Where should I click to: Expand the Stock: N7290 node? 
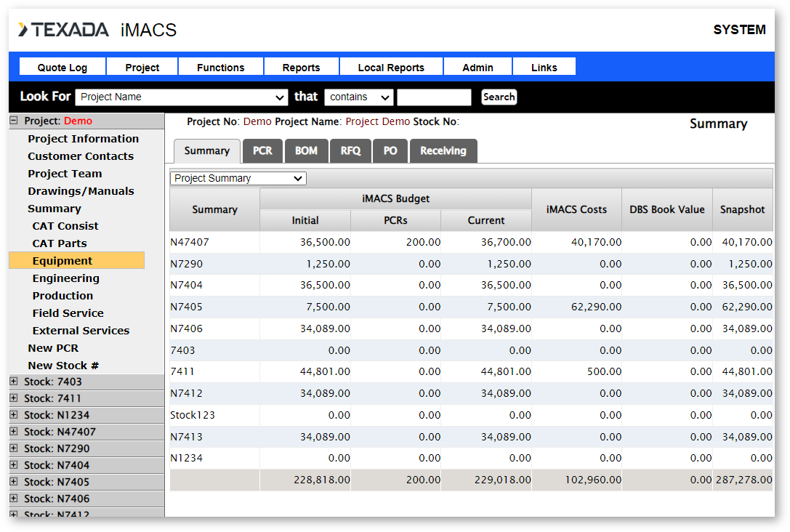[14, 448]
